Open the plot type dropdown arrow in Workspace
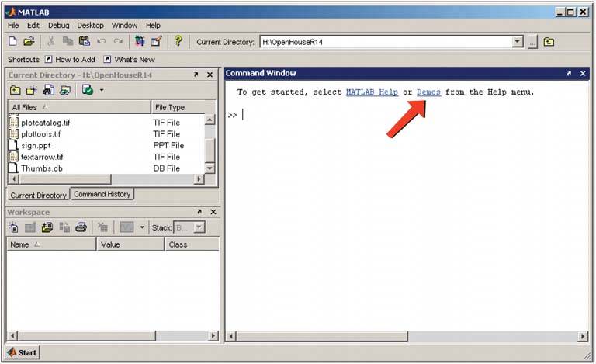The width and height of the screenshot is (596, 364). pos(141,227)
